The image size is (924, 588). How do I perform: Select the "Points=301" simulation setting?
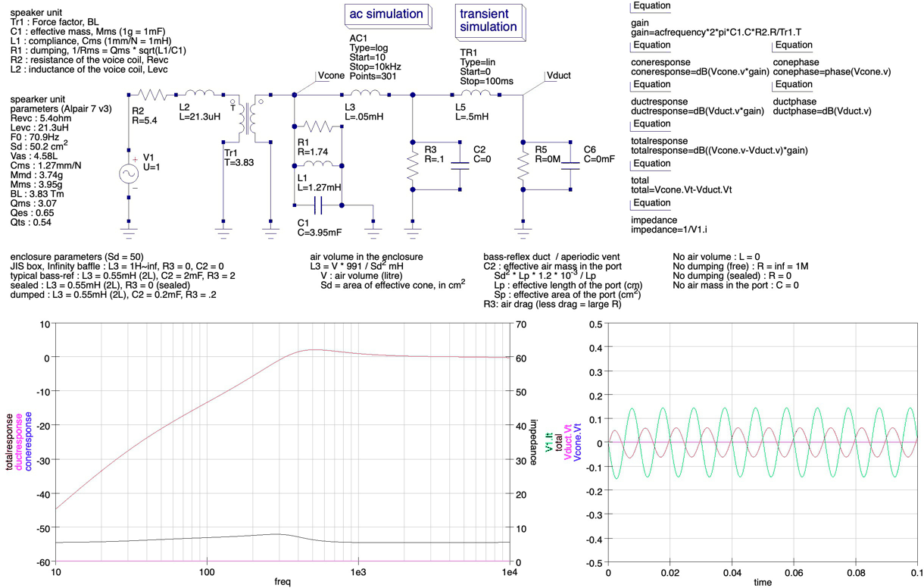click(x=375, y=76)
